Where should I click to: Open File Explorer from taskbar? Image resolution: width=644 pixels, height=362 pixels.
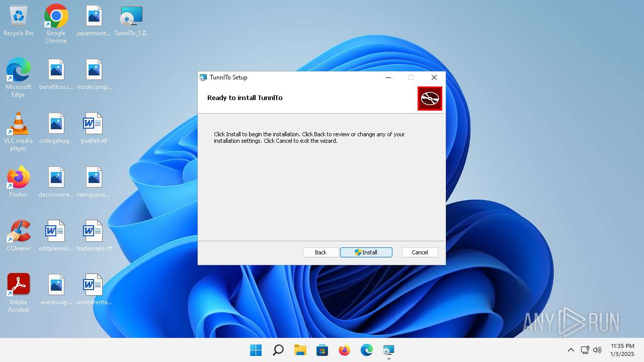click(x=300, y=350)
